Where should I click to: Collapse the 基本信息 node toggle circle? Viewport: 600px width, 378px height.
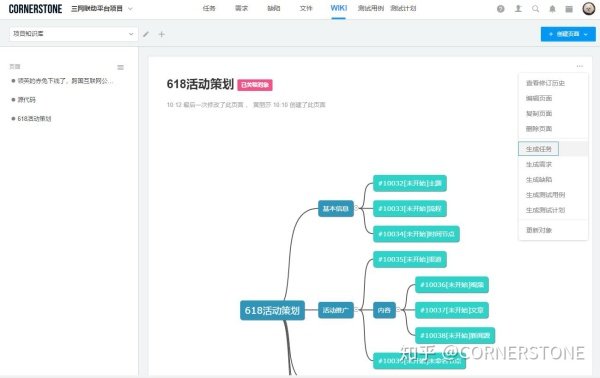click(x=356, y=208)
